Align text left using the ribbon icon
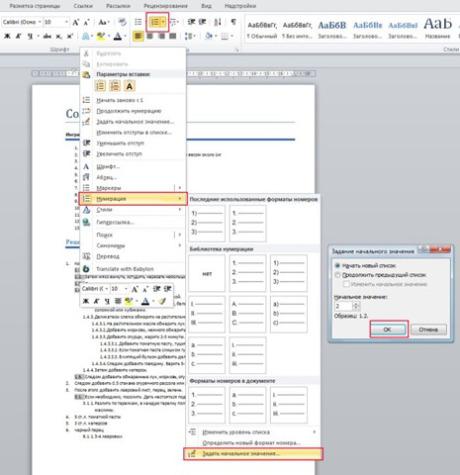Viewport: 460px width, 475px height. coord(138,36)
